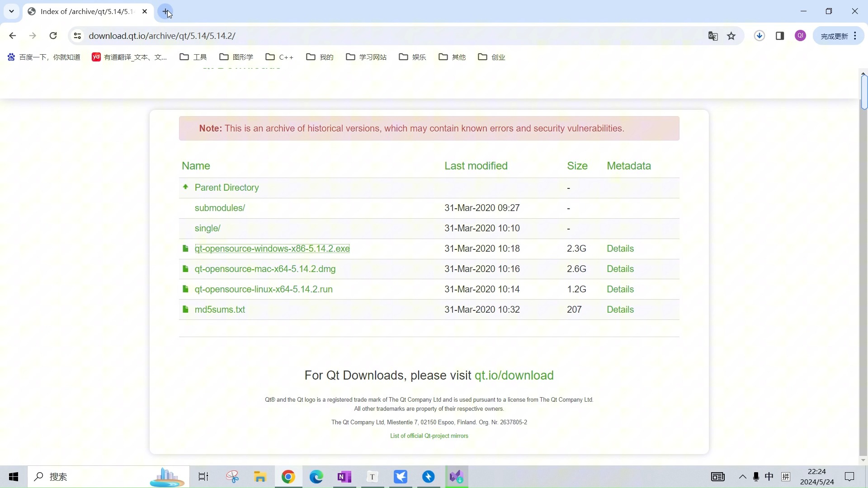
Task: Click the taskbar 搜索 search box
Action: tap(108, 477)
